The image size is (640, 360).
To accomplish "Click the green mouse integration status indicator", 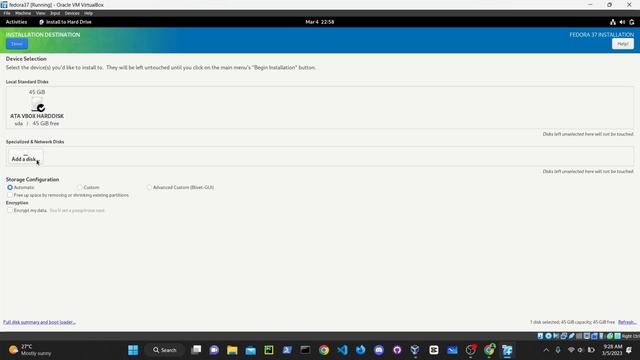I will coord(610,336).
